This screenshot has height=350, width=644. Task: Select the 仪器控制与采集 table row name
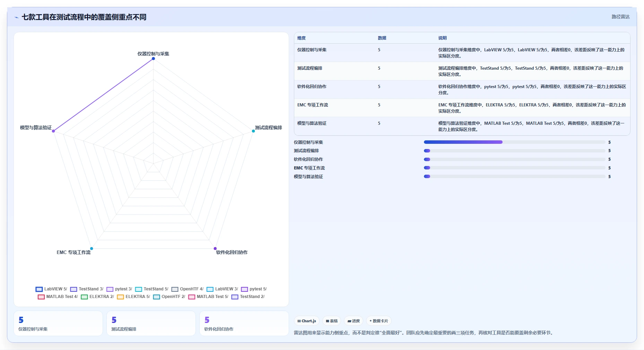(312, 50)
